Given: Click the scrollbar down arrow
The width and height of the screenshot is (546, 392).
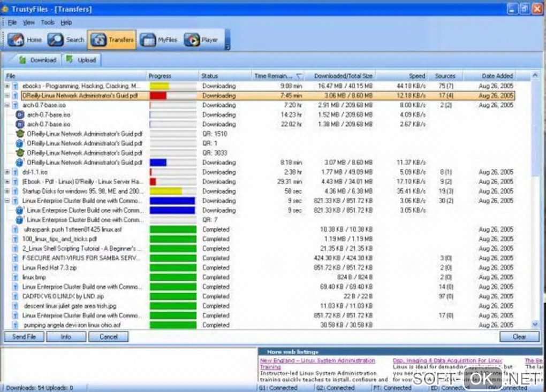Looking at the screenshot, I should (x=535, y=324).
